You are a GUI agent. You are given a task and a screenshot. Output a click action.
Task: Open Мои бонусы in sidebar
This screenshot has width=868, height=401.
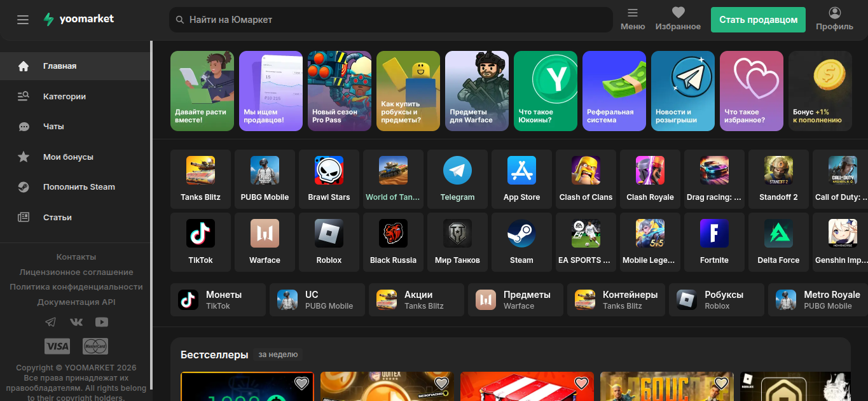point(75,157)
